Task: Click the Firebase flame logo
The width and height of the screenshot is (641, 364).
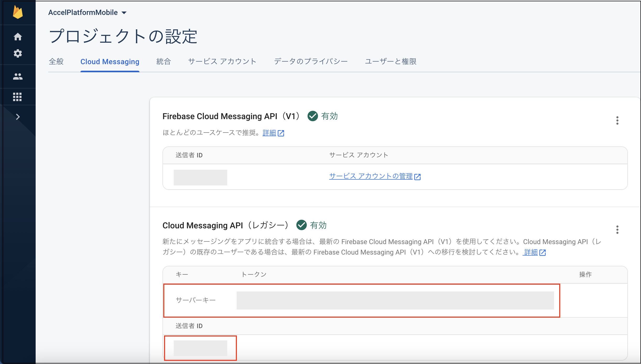Action: 18,12
